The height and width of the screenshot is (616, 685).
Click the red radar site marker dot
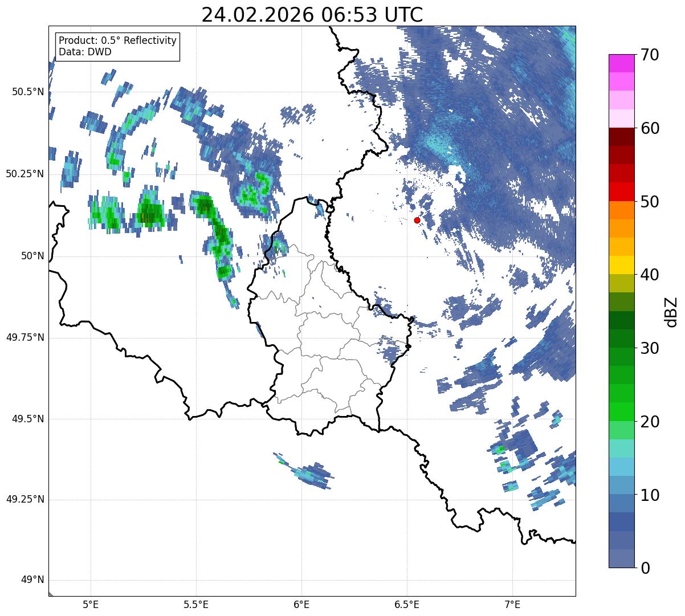(417, 220)
